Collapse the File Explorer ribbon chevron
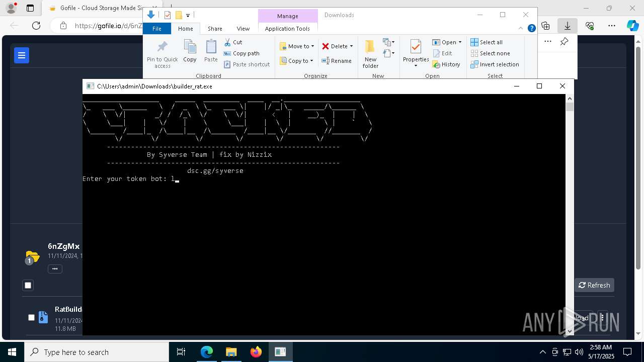This screenshot has height=362, width=644. tap(521, 28)
